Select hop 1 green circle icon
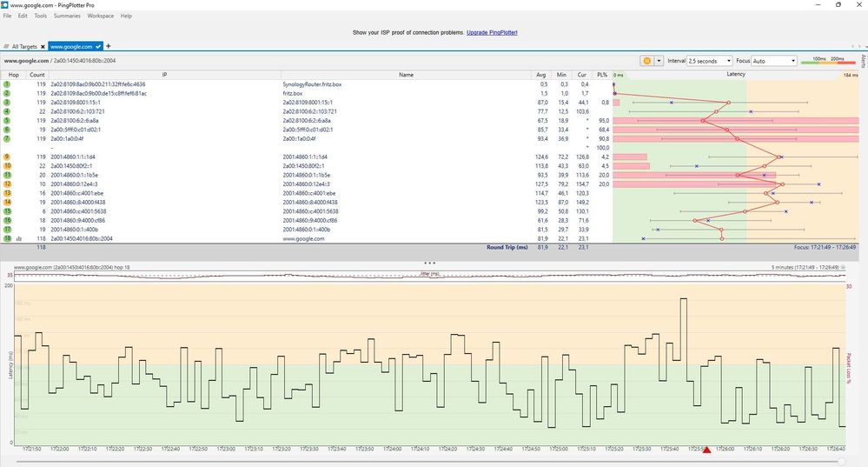This screenshot has height=467, width=868. 7,84
